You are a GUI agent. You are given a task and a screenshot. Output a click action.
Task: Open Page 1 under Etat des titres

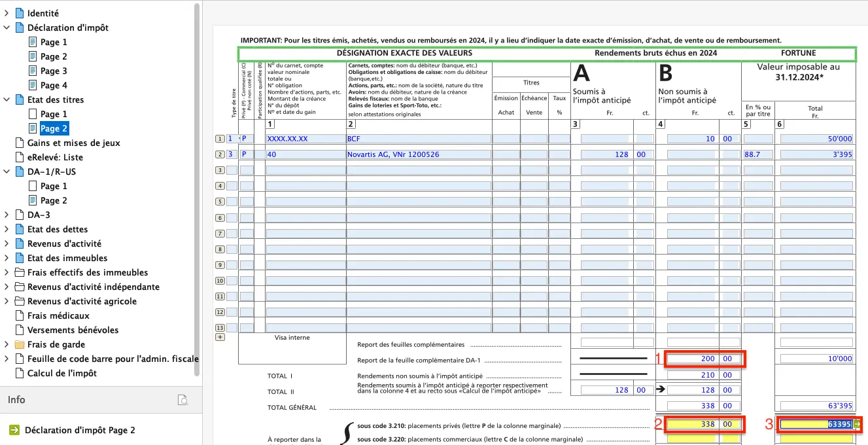point(53,114)
